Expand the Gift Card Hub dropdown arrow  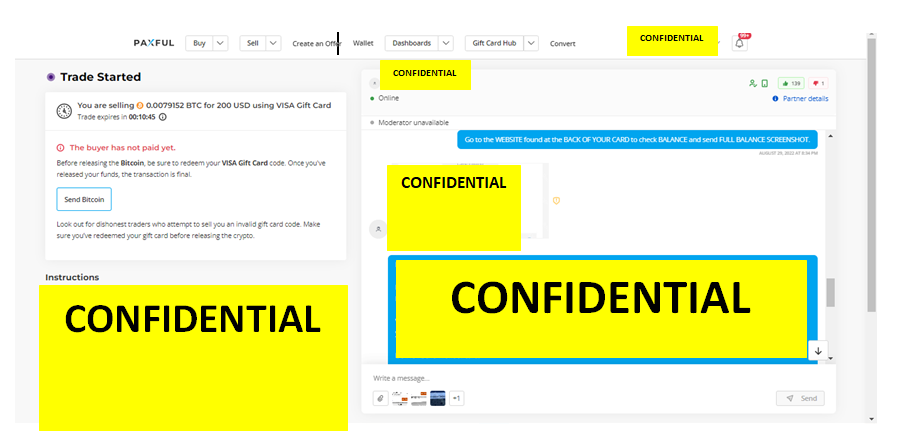coord(531,43)
